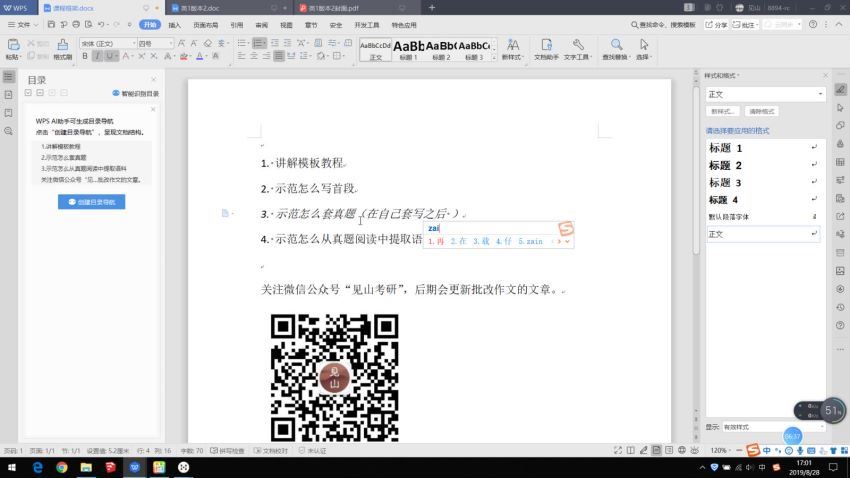
Task: Click the text highlight color swatch
Action: click(184, 56)
